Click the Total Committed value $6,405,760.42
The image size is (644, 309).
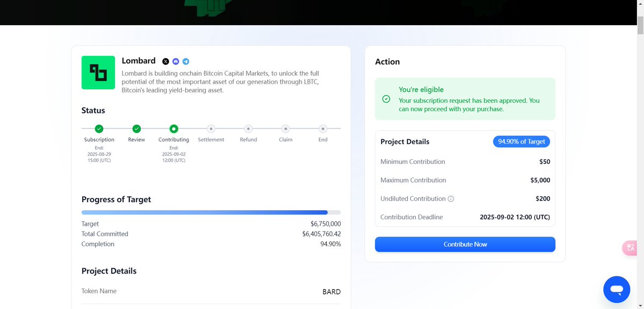point(321,234)
